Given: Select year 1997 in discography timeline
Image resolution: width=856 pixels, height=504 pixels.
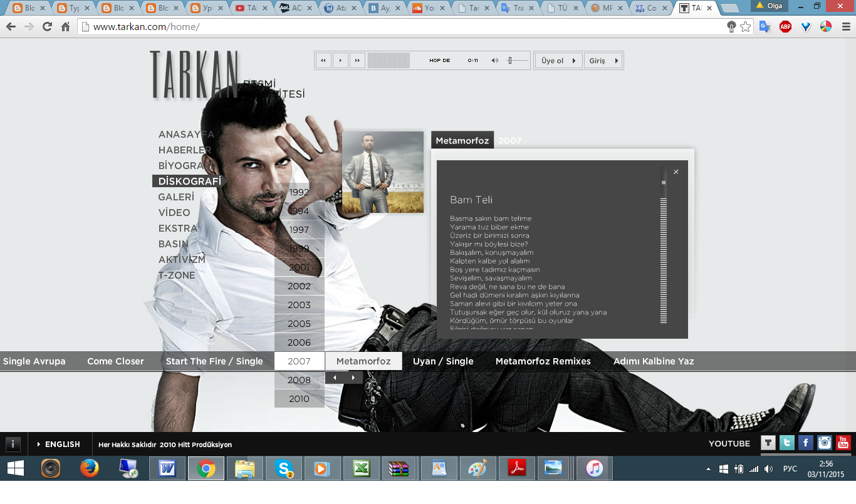Looking at the screenshot, I should click(x=300, y=230).
